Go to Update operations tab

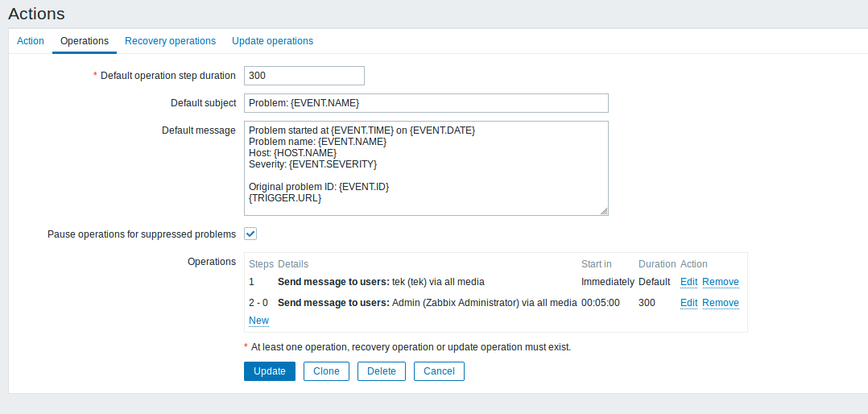click(x=272, y=41)
